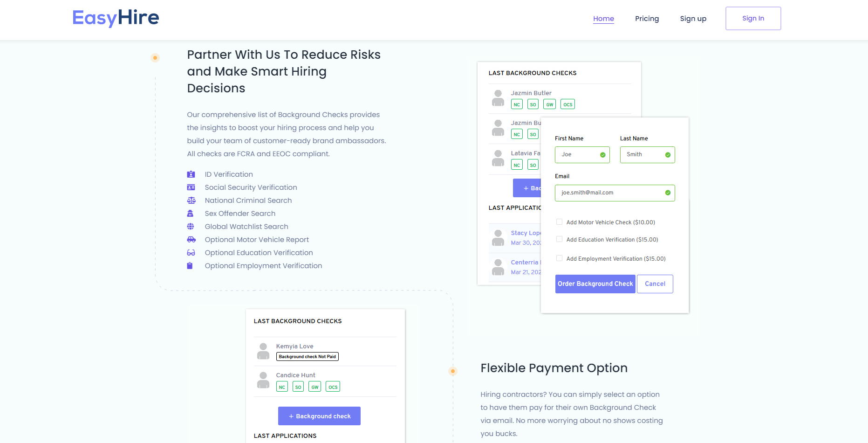Click the OCS badge under Jazmin Butler
The image size is (868, 443).
[x=567, y=104]
